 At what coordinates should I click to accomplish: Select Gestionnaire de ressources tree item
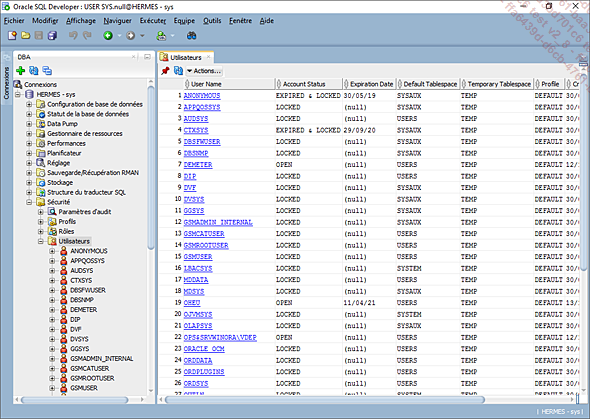pyautogui.click(x=85, y=134)
